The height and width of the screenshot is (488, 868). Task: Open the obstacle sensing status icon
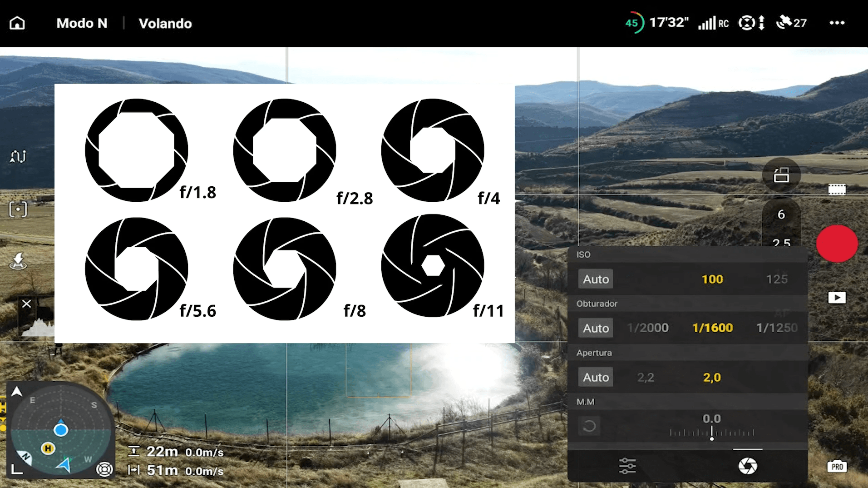click(752, 23)
